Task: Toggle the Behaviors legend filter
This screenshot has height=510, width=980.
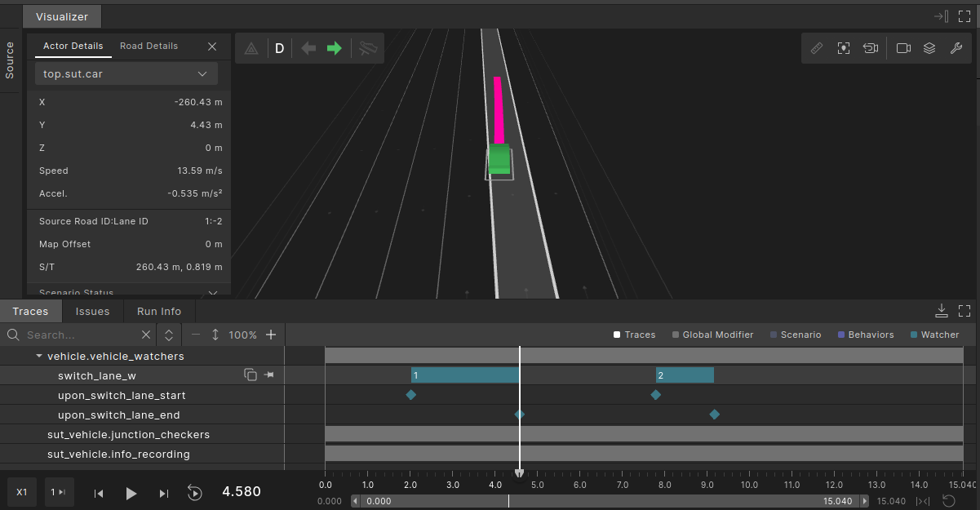Action: click(865, 335)
